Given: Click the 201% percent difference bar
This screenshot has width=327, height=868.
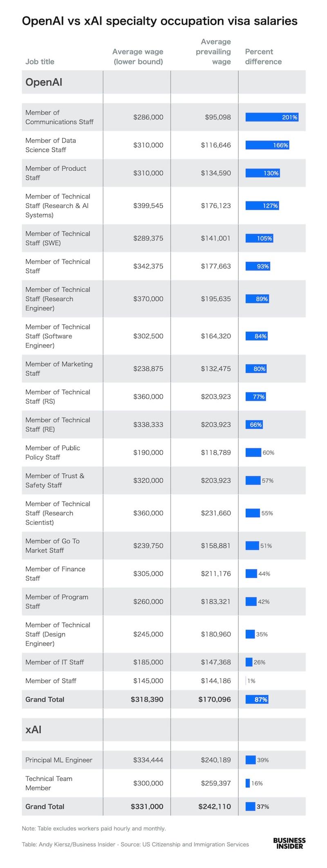Looking at the screenshot, I should [271, 117].
